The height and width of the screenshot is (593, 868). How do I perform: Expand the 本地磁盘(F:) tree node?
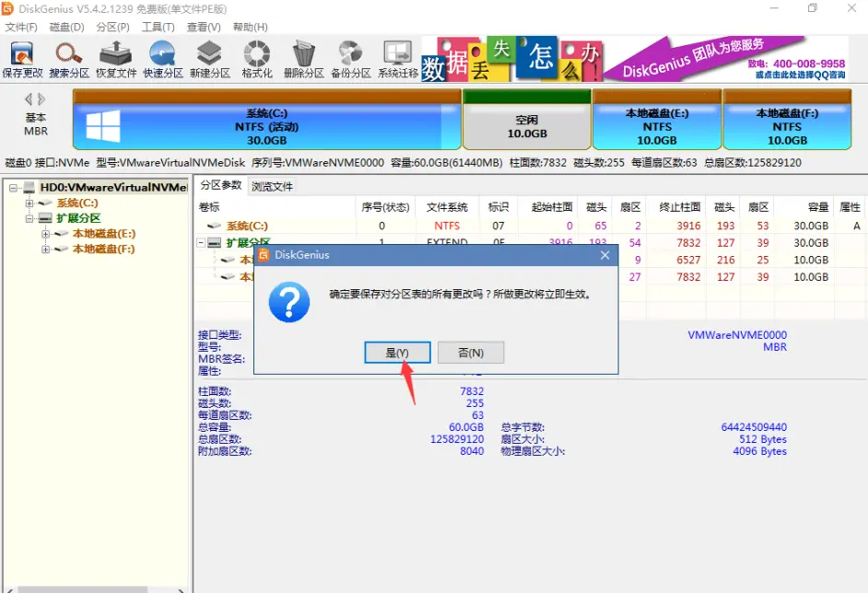click(x=45, y=250)
